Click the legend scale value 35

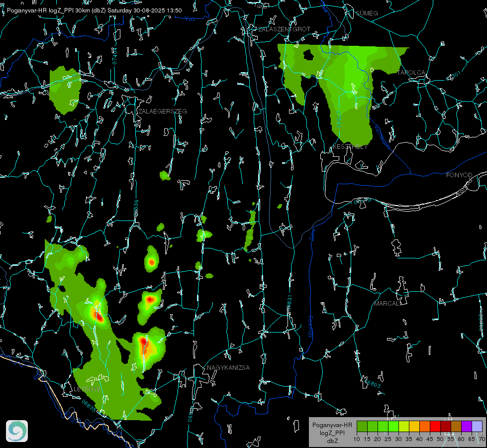tap(409, 440)
